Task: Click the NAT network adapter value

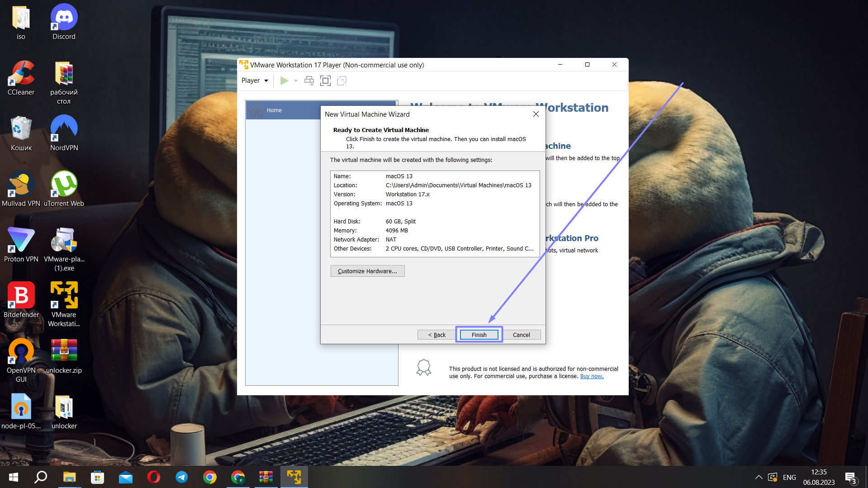Action: point(391,240)
